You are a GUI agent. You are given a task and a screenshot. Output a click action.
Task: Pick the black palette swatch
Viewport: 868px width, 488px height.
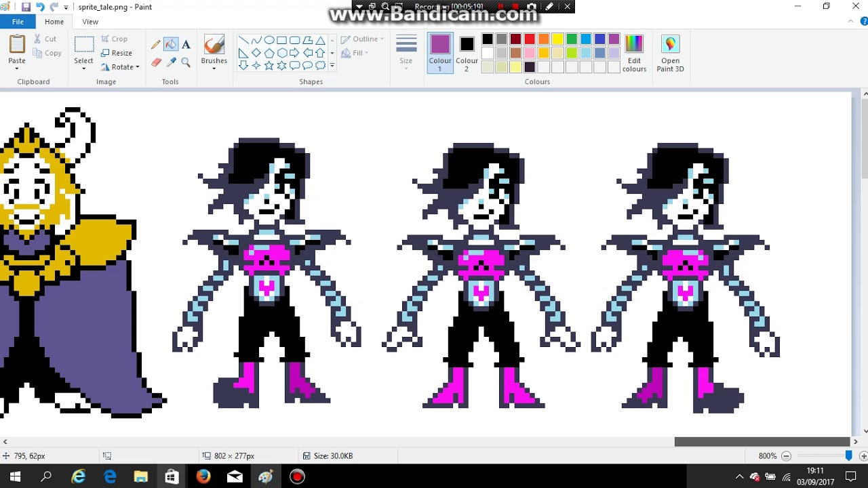[x=488, y=39]
